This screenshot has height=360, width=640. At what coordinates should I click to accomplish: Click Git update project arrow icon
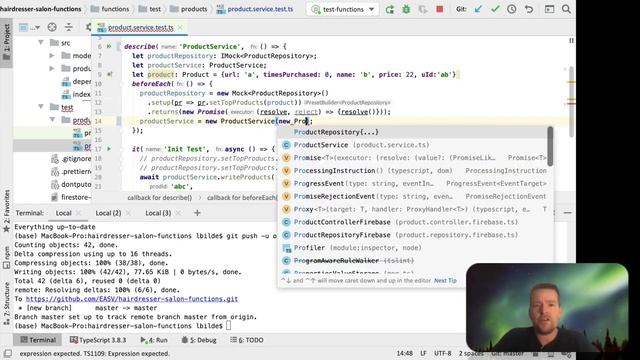(478, 9)
